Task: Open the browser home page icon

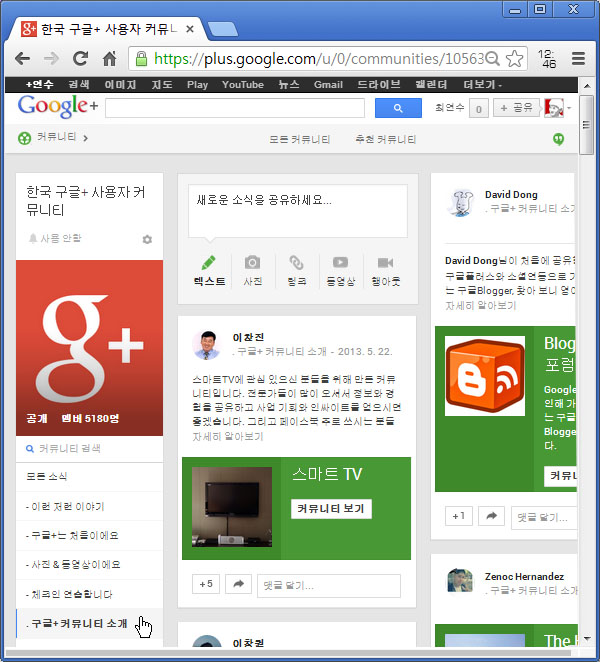Action: click(x=109, y=59)
